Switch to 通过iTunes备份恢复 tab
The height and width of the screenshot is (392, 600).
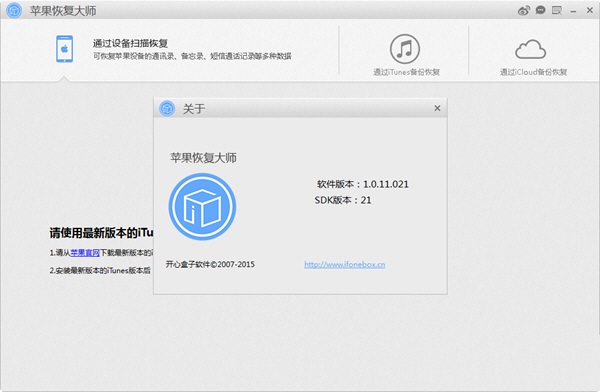click(x=406, y=72)
